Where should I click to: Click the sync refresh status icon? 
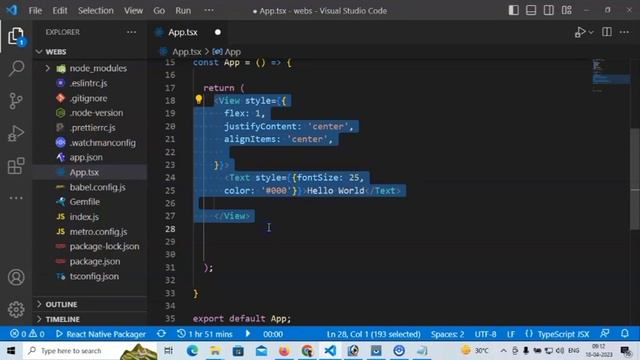pyautogui.click(x=161, y=333)
